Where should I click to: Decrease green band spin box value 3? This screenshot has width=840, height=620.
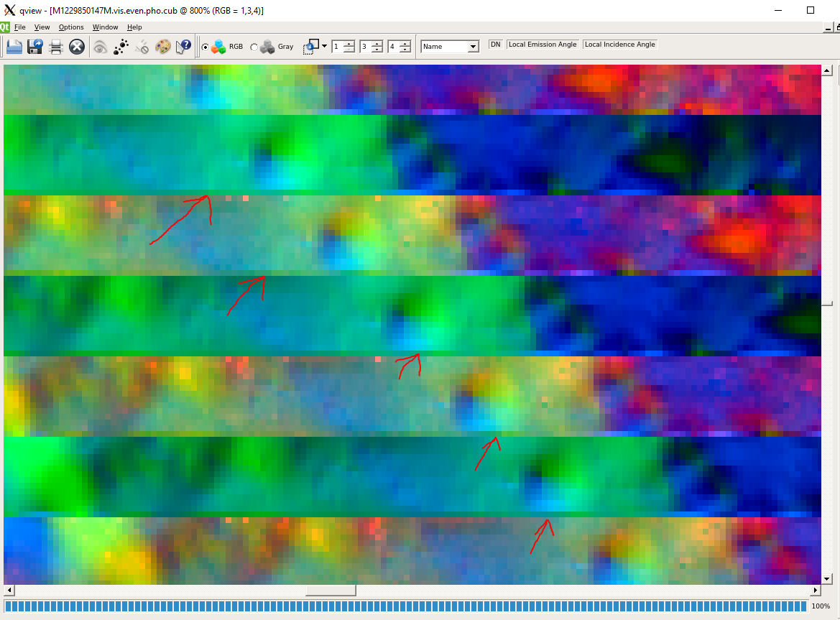(x=377, y=50)
